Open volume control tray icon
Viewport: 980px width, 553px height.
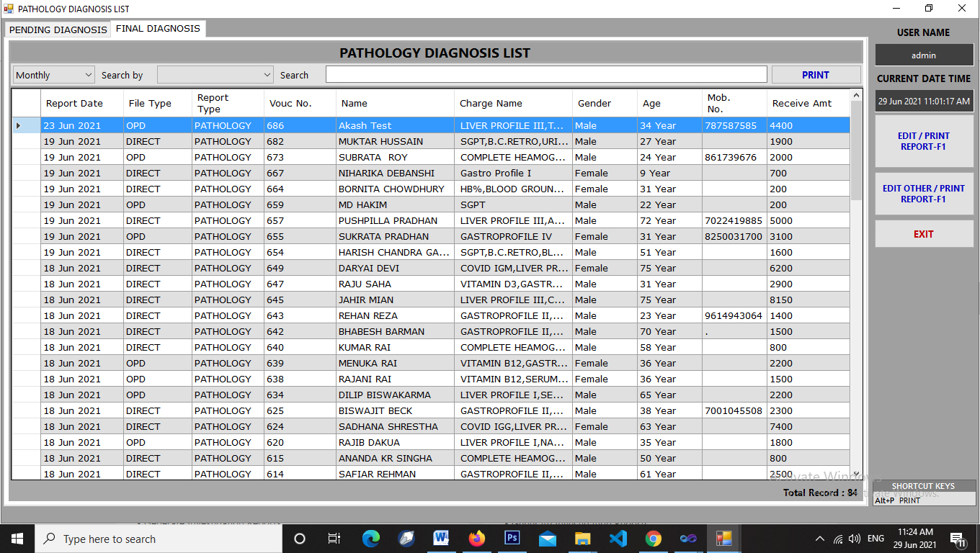pyautogui.click(x=855, y=539)
